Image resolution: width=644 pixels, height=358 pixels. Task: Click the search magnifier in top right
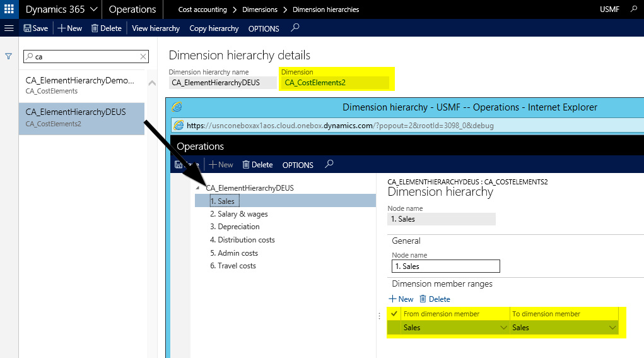click(x=634, y=9)
